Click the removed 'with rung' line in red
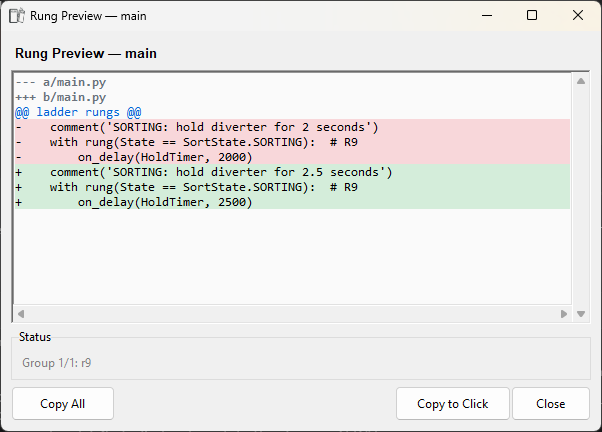The image size is (602, 432). coord(292,142)
